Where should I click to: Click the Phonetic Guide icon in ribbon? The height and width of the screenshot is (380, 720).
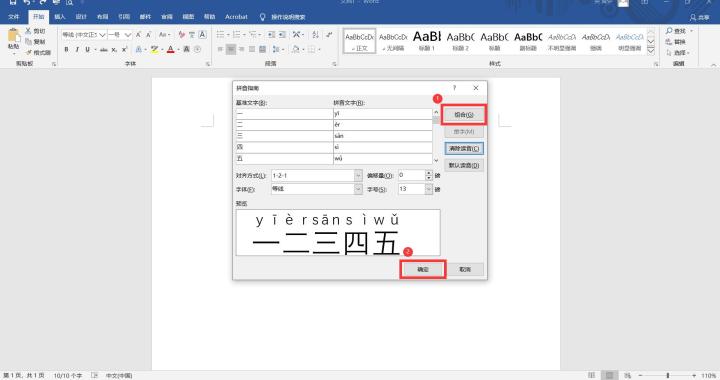pos(182,34)
